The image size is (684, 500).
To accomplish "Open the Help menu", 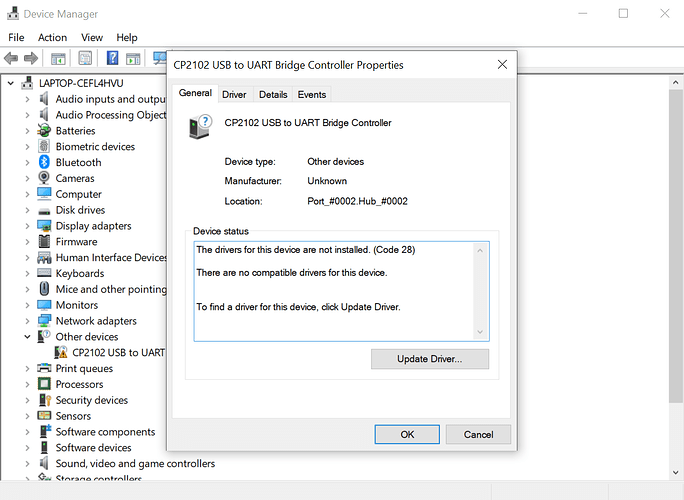I will (x=127, y=38).
